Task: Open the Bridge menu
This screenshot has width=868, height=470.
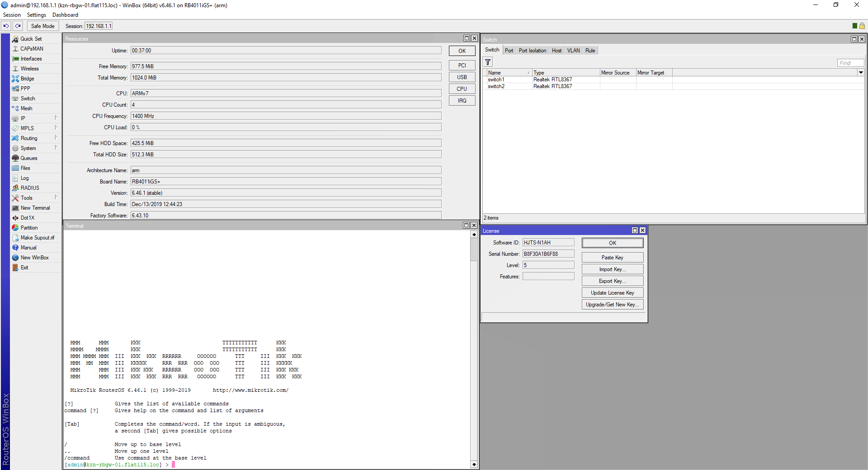Action: (x=27, y=79)
